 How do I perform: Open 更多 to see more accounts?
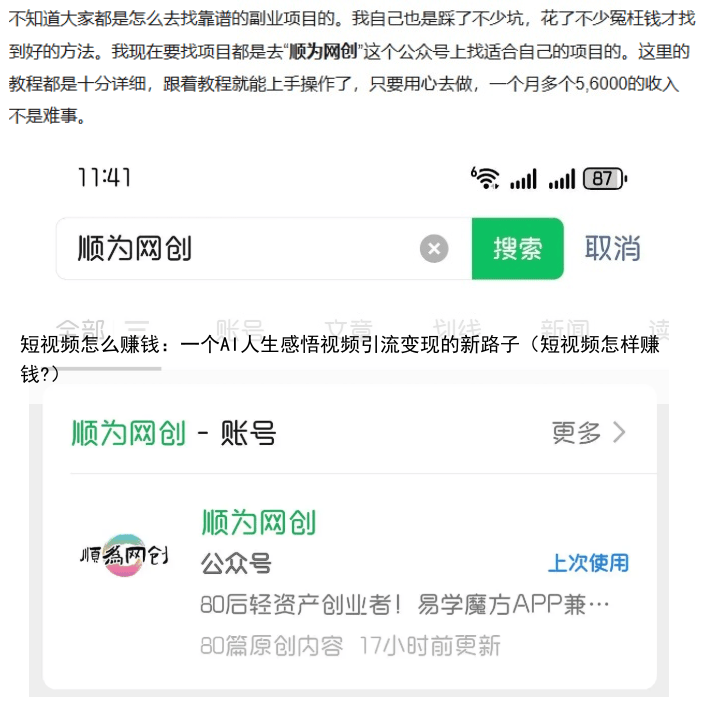576,432
